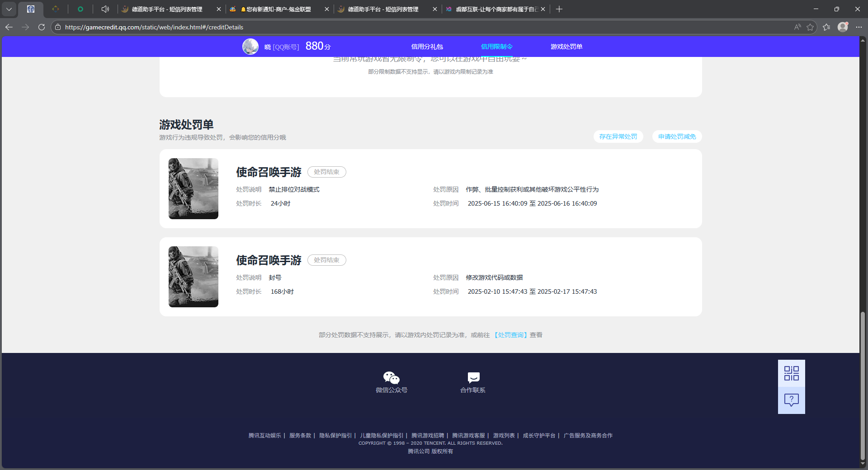Click the Read aloud icon in address bar

pyautogui.click(x=797, y=27)
